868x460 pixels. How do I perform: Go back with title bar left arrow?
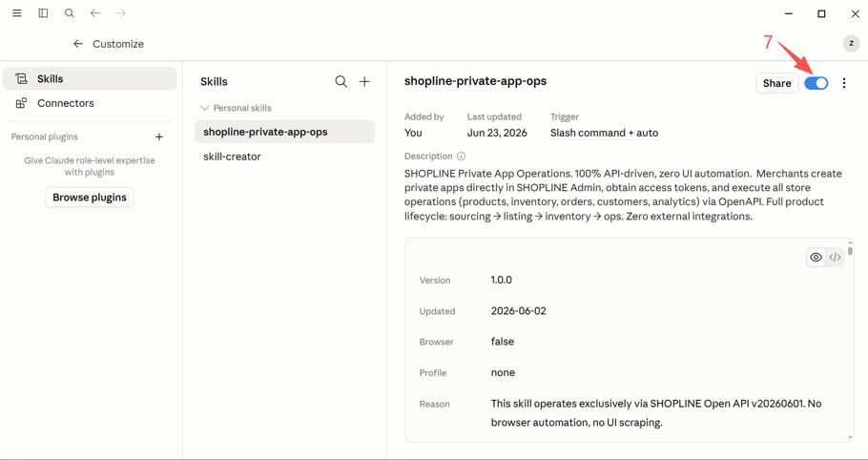click(x=95, y=13)
